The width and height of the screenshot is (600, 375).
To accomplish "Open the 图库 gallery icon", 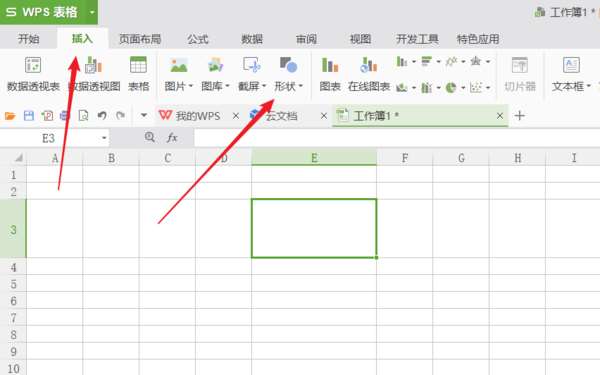I will (x=215, y=65).
